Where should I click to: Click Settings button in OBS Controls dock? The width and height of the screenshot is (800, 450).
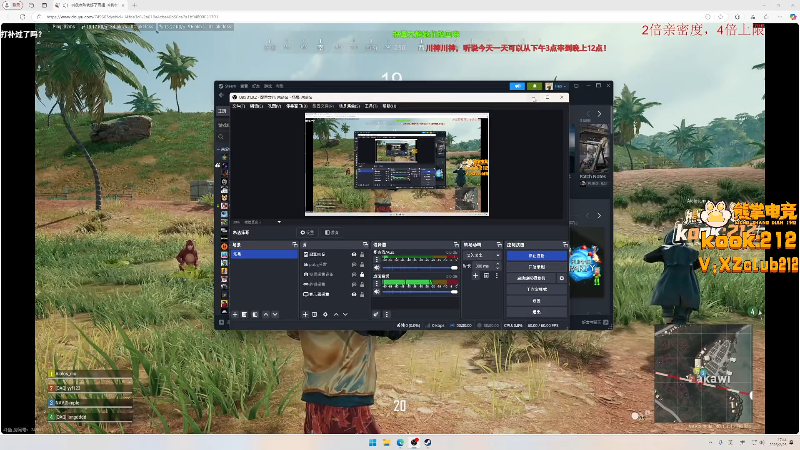tap(537, 301)
